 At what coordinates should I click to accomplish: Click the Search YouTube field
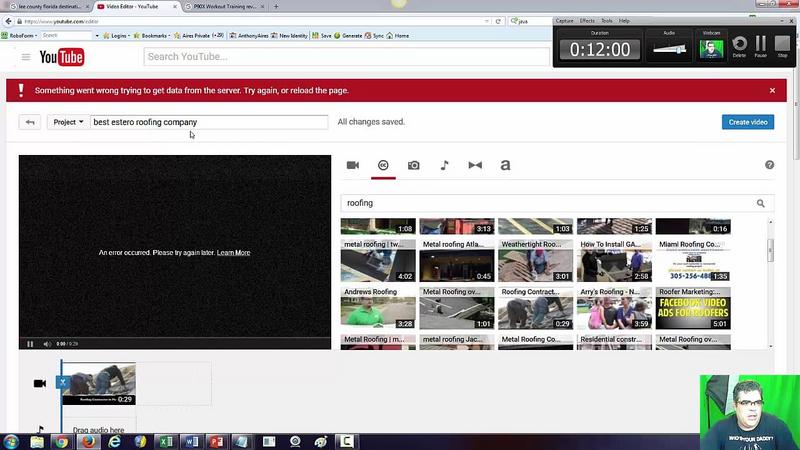coord(346,57)
